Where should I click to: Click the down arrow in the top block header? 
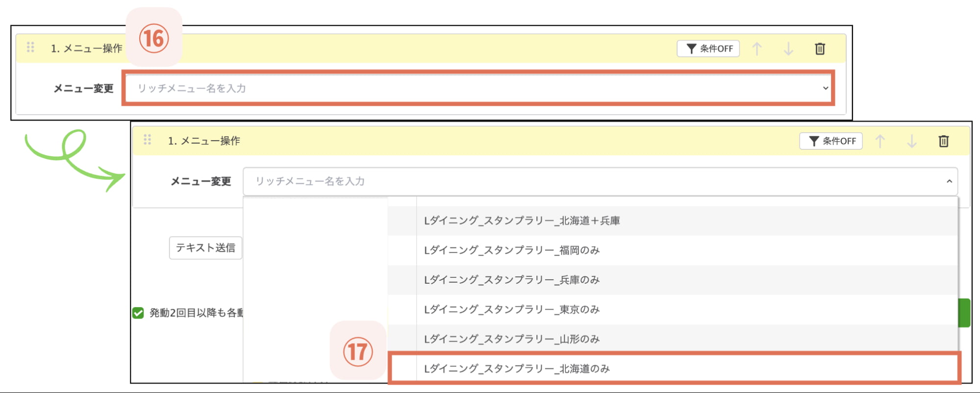click(x=788, y=49)
